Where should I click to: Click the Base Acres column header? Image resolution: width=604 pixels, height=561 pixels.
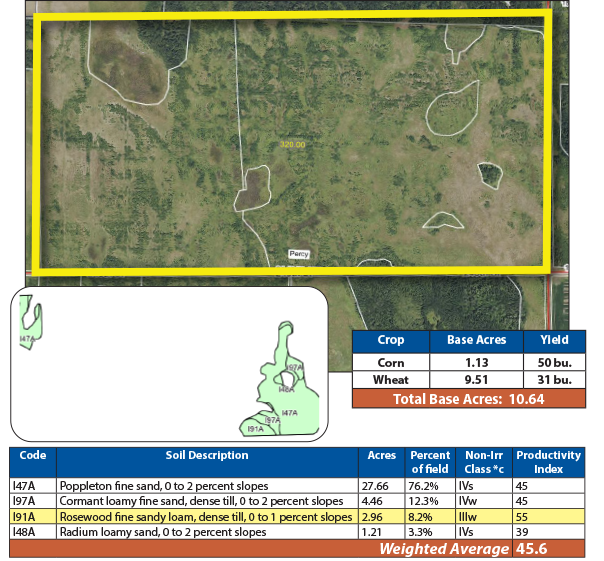[473, 340]
